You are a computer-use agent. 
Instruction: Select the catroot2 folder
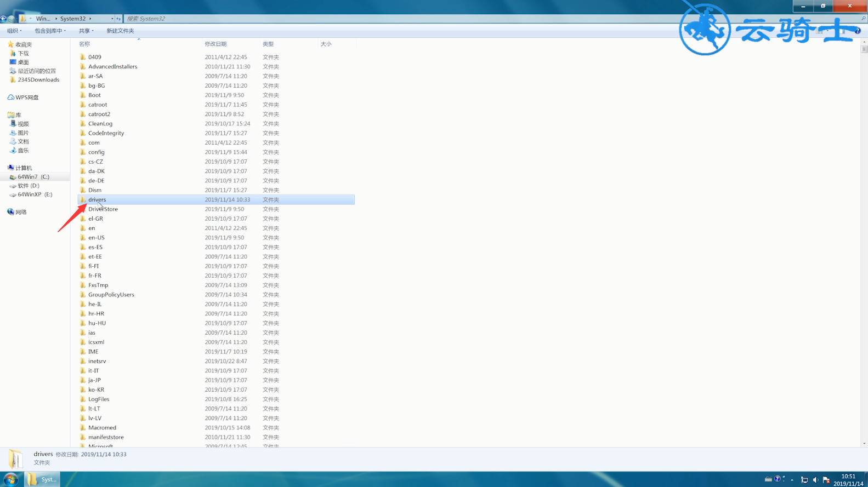pyautogui.click(x=99, y=114)
